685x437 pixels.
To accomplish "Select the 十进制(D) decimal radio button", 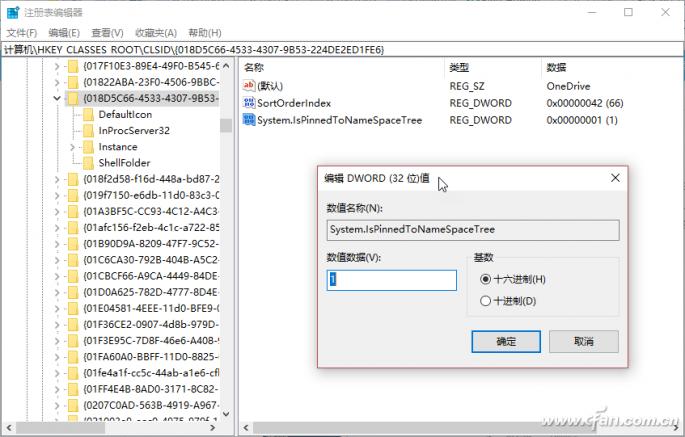I will (x=485, y=301).
